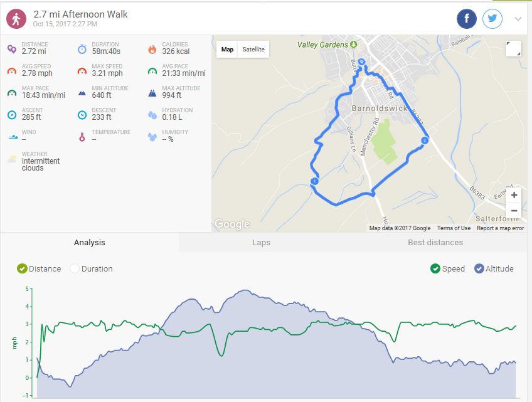
Task: Toggle the Speed graph checkbox
Action: pyautogui.click(x=435, y=269)
